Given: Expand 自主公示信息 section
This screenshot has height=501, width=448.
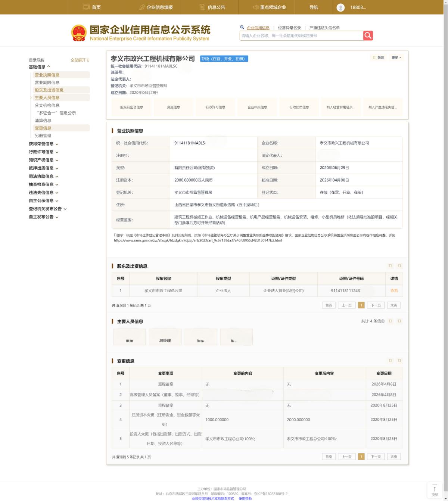Looking at the screenshot, I should pos(44,200).
